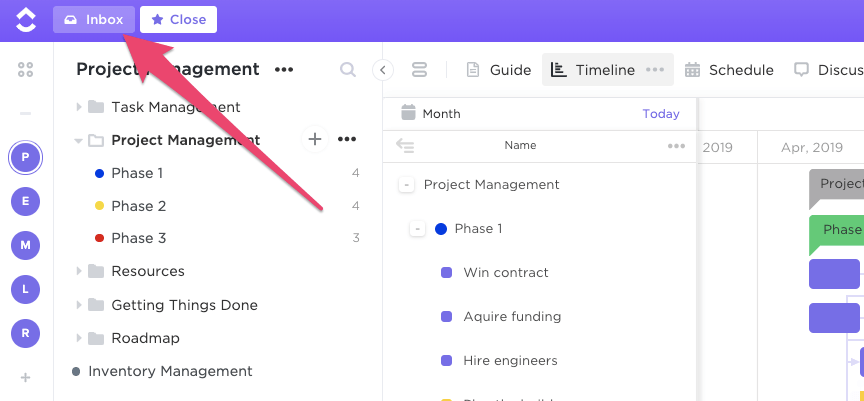Click the plus icon beside Project Management folder

(314, 139)
